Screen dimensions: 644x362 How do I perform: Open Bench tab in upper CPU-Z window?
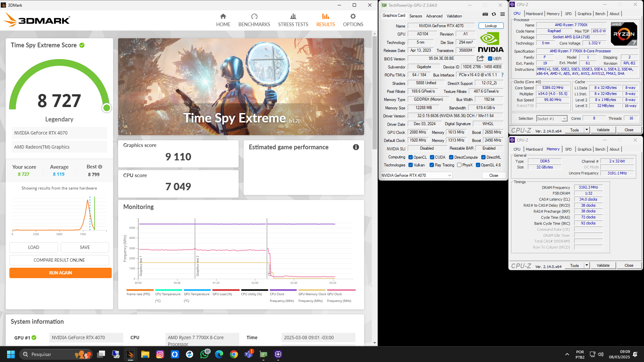(600, 14)
